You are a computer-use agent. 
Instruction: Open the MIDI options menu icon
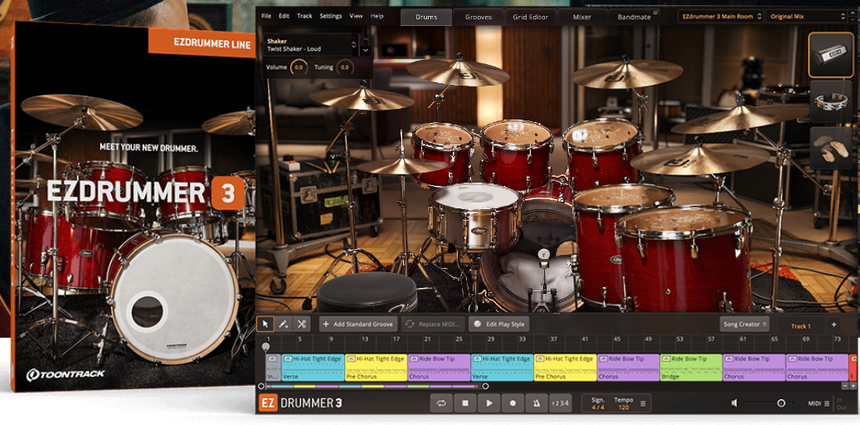(x=827, y=404)
